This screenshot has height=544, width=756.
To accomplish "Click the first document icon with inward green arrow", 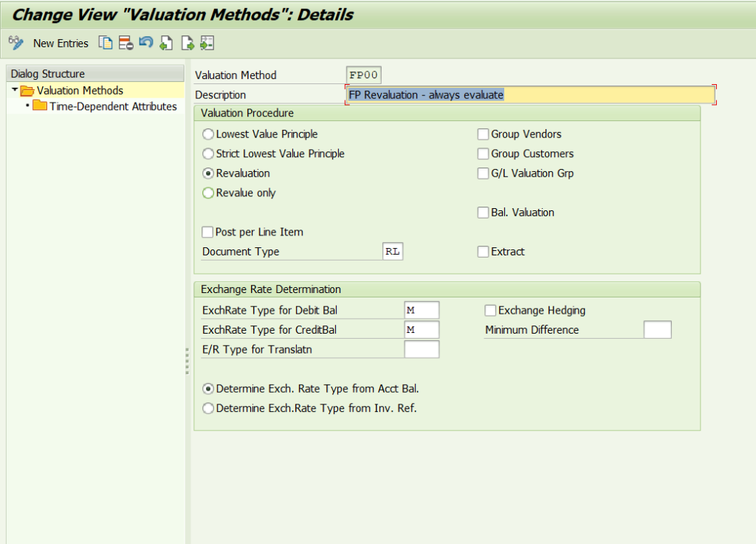I will click(166, 43).
